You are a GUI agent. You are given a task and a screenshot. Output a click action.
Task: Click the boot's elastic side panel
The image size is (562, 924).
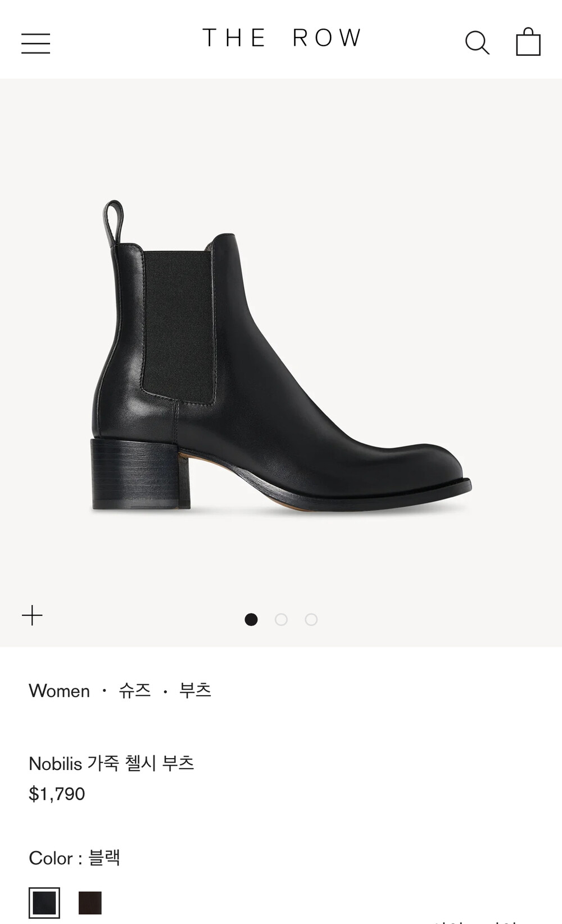[x=179, y=326]
